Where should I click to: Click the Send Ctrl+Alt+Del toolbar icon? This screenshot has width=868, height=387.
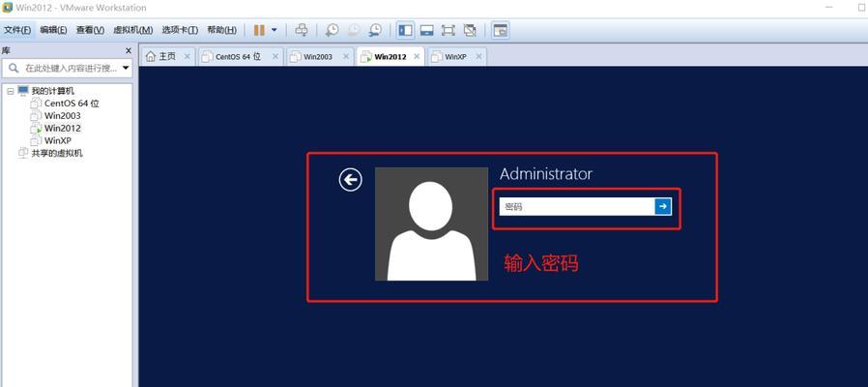coord(302,30)
